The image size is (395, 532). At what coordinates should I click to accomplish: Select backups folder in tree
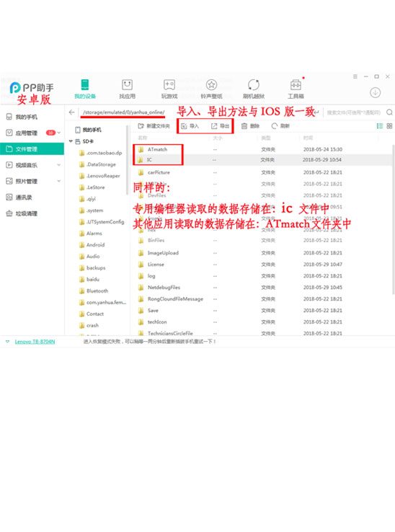click(92, 267)
